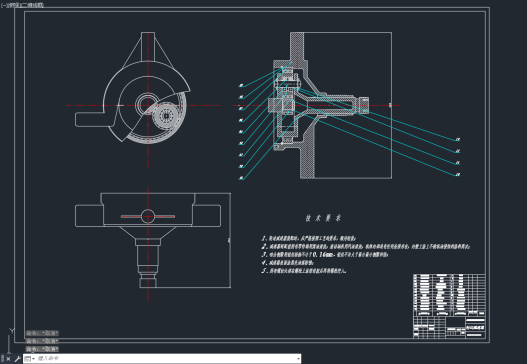Select the drawing title block table

(449, 306)
